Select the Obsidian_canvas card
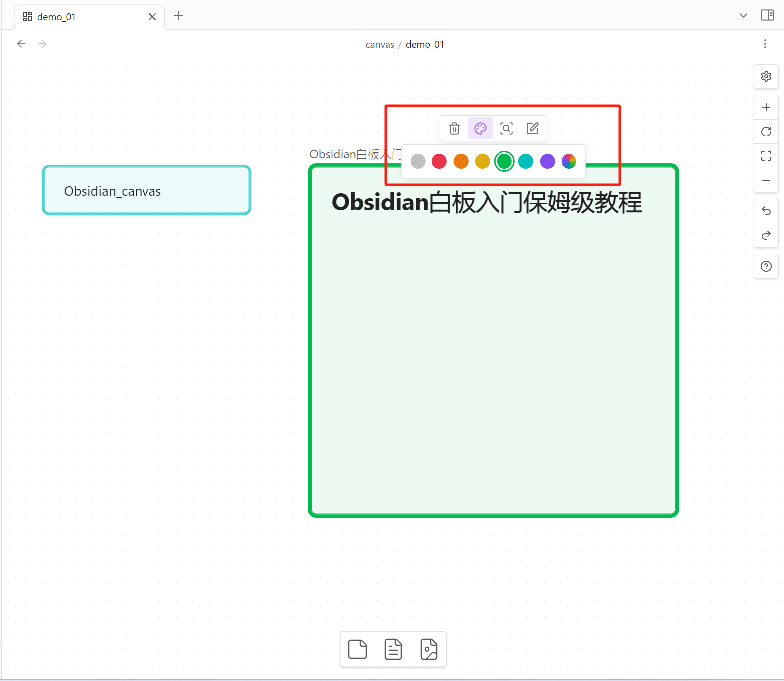784x681 pixels. [x=146, y=190]
